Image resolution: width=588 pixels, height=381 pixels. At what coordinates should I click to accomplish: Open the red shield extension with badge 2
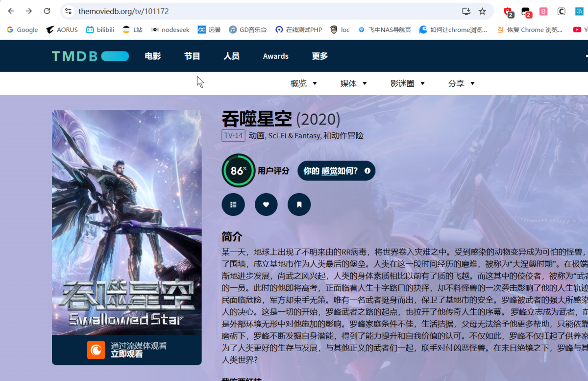(508, 12)
